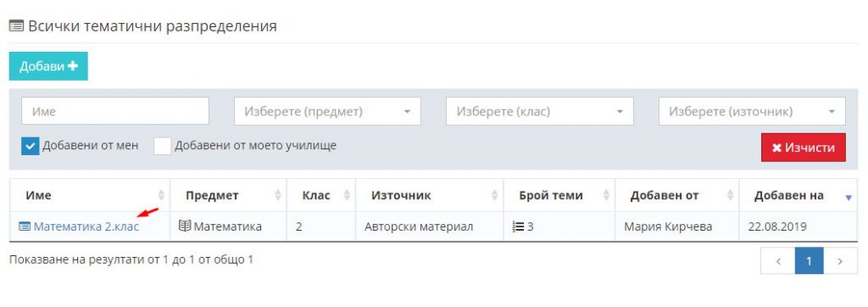Image resolution: width=868 pixels, height=307 pixels.
Task: Uncheck Добавени от мен checkbox
Action: point(31,147)
